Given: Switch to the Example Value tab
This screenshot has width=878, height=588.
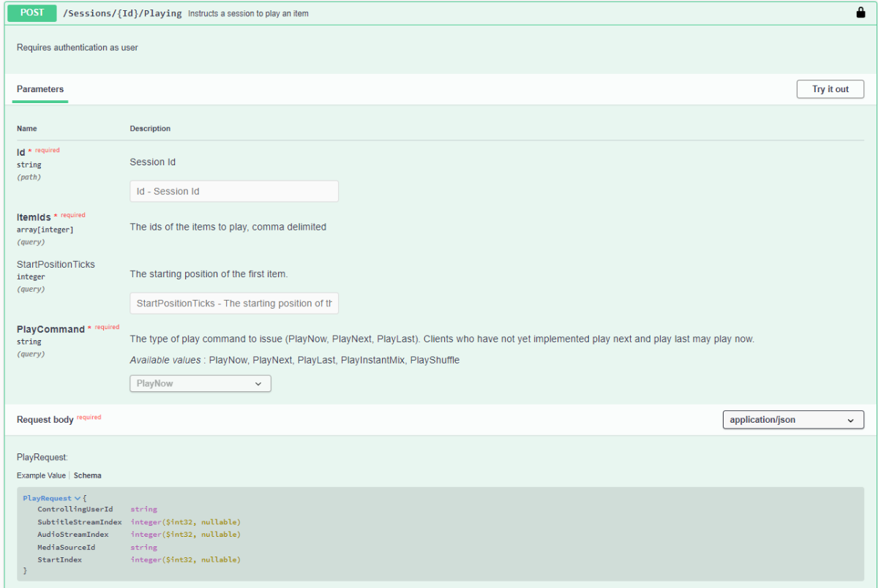Looking at the screenshot, I should [41, 475].
